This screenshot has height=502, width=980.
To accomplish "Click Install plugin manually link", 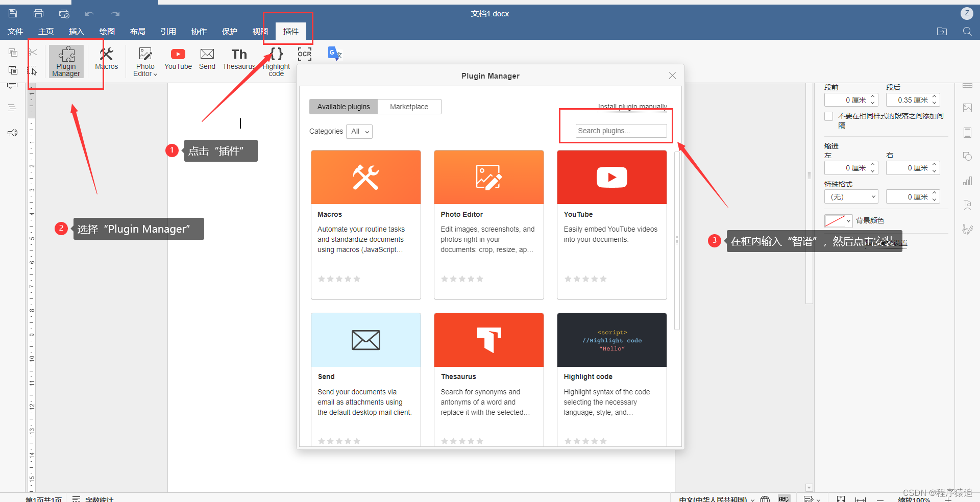I will (x=632, y=107).
